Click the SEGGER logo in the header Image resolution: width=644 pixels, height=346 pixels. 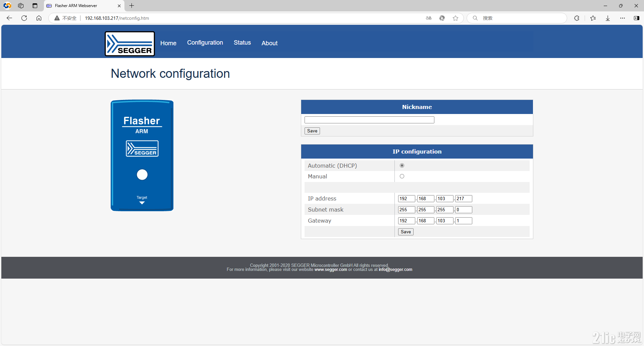pos(130,44)
